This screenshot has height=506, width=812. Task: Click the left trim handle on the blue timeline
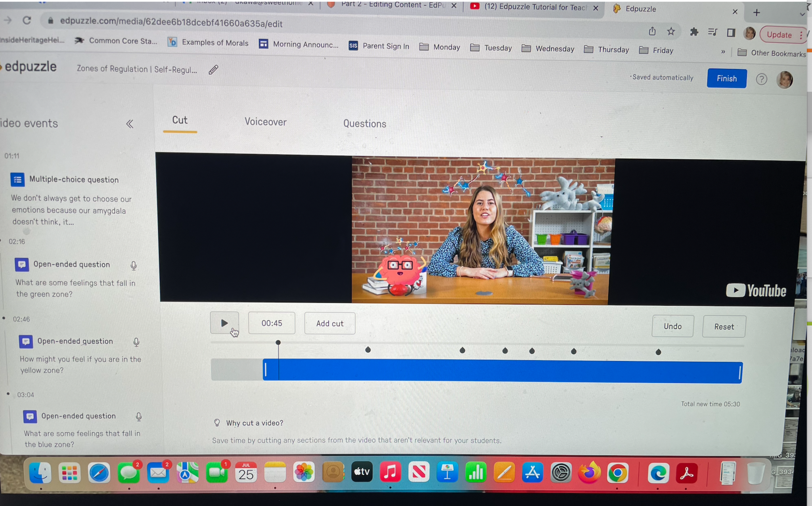click(x=266, y=370)
